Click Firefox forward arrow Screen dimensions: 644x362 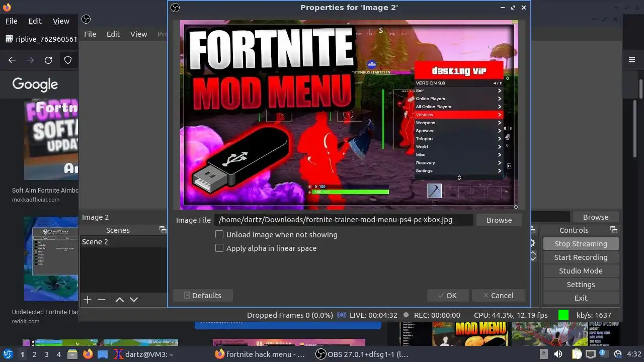pyautogui.click(x=30, y=60)
